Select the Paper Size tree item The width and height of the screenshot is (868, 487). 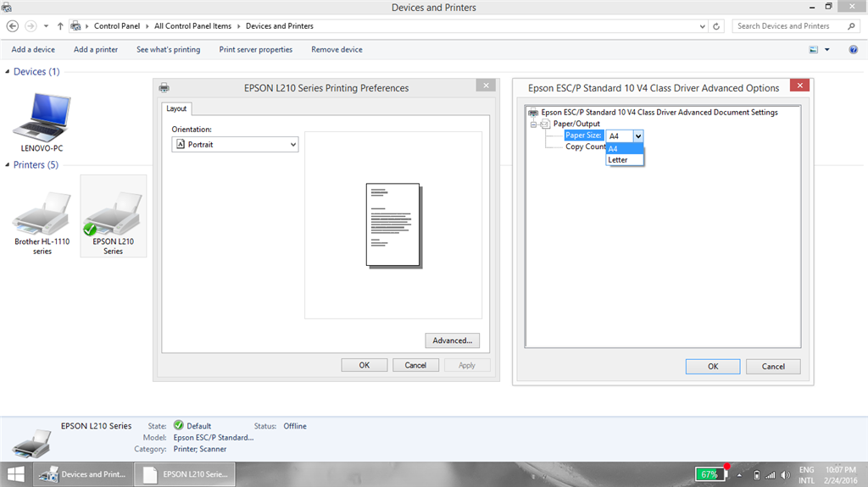tap(583, 135)
